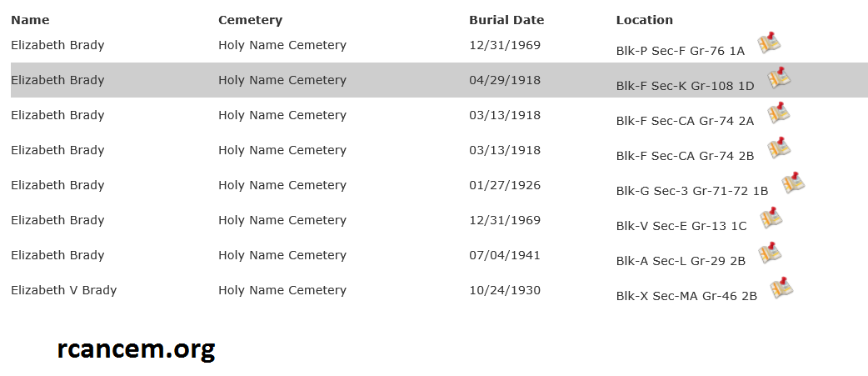Sort by the Name column header
Viewport: 868px width, 376px height.
pyautogui.click(x=30, y=20)
